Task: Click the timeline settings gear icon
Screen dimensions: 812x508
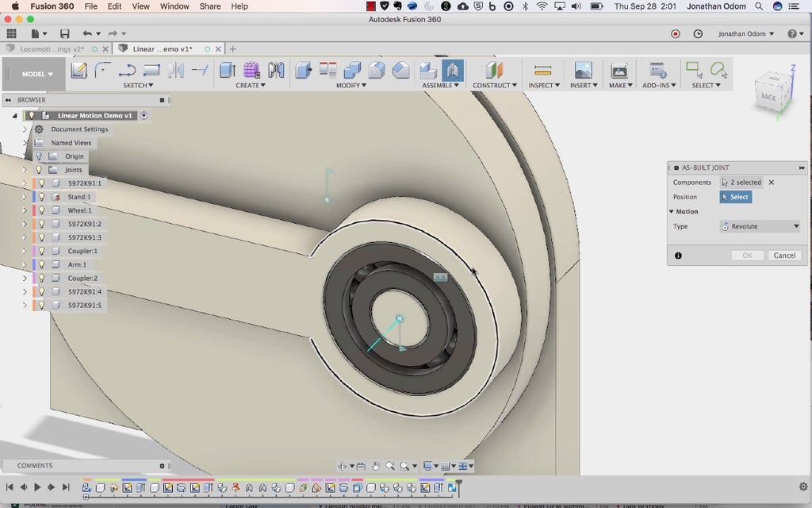Action: click(x=802, y=487)
